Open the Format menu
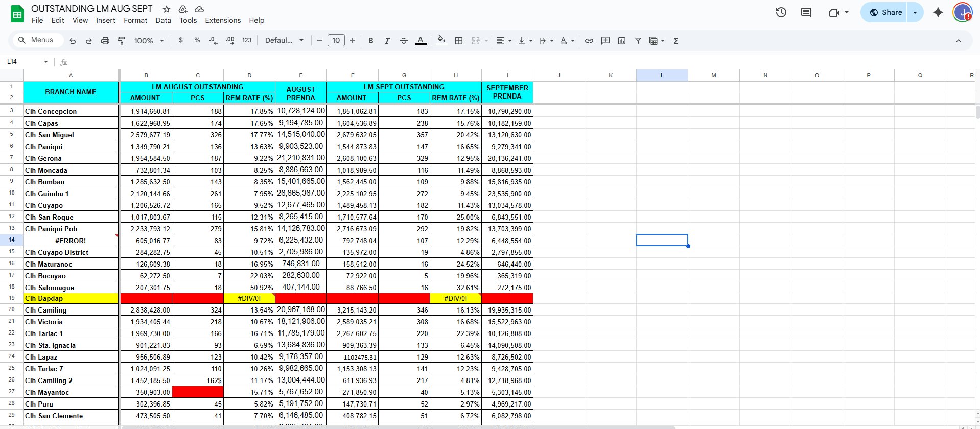Screen dimensions: 980x429 pos(135,20)
